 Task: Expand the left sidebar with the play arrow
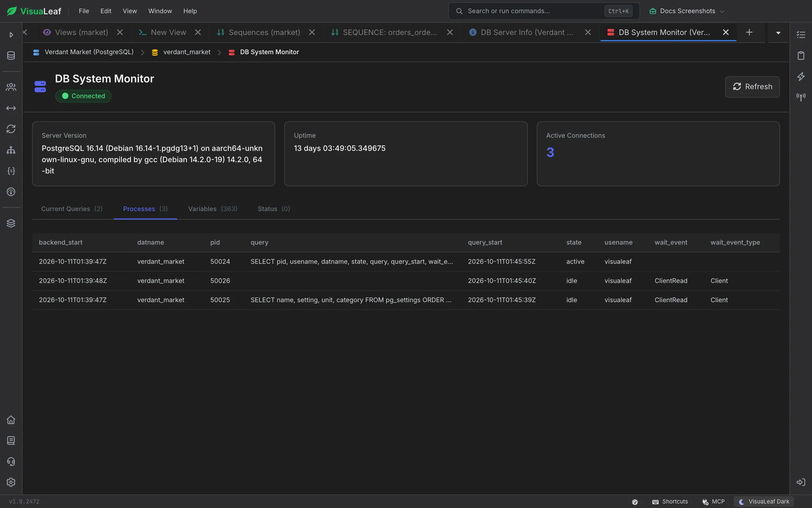tap(11, 35)
